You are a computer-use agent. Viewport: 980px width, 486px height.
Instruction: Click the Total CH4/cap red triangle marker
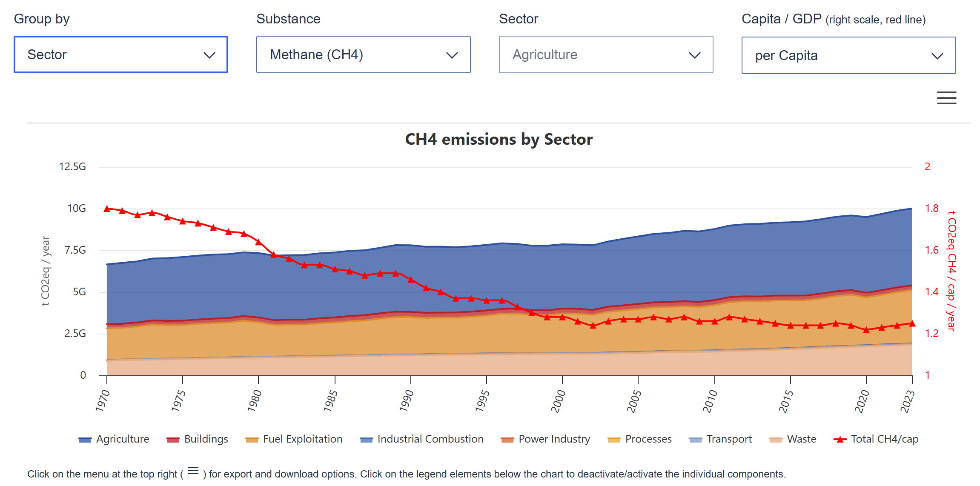coord(840,440)
